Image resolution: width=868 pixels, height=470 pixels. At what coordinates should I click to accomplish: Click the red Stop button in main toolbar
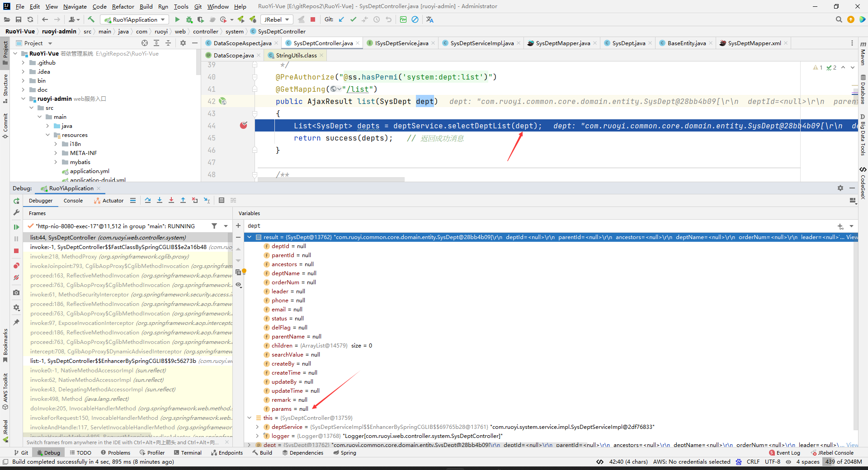[313, 19]
